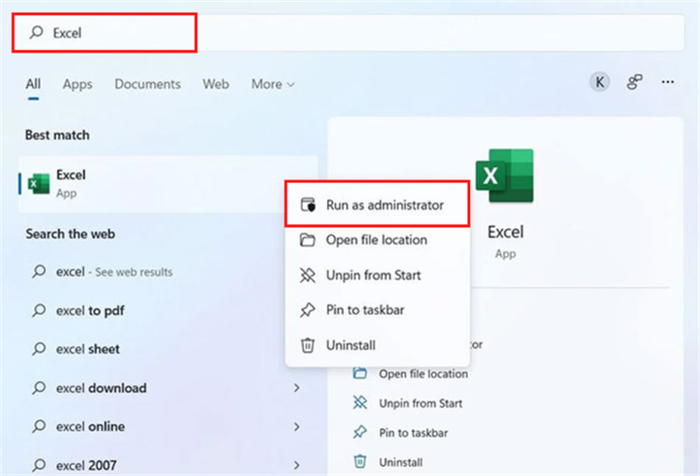Click unpin icon in context menu

tap(308, 275)
